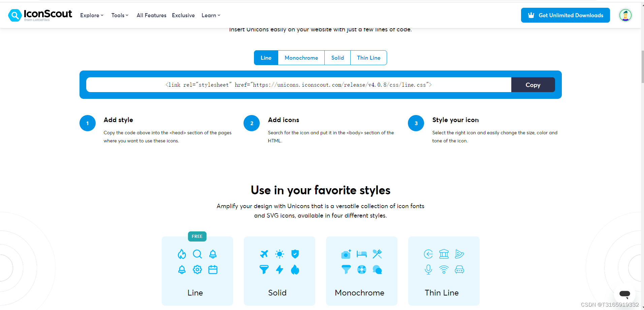The image size is (644, 310).
Task: Open the Solid style card label
Action: [x=277, y=293]
